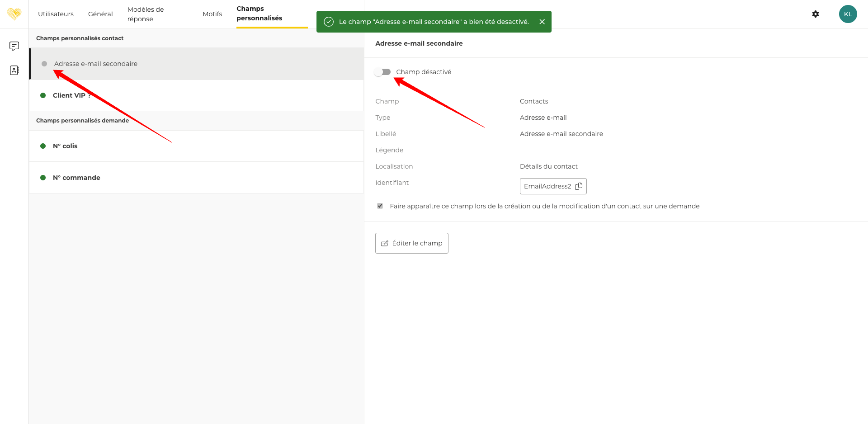Open settings via the gear icon
Viewport: 868px width, 424px height.
pos(815,14)
